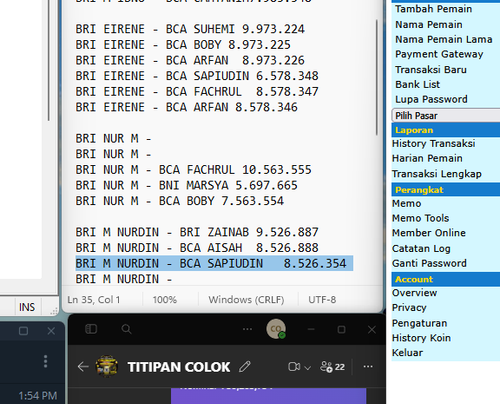Image resolution: width=500 pixels, height=404 pixels.
Task: Open Transaksi Lengkap report
Action: point(437,174)
